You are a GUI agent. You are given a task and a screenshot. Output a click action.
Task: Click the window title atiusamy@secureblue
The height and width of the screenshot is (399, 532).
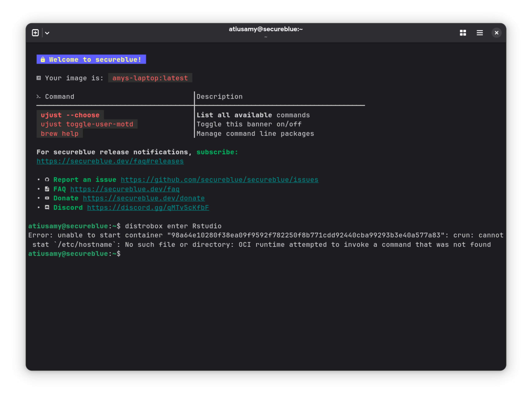266,29
